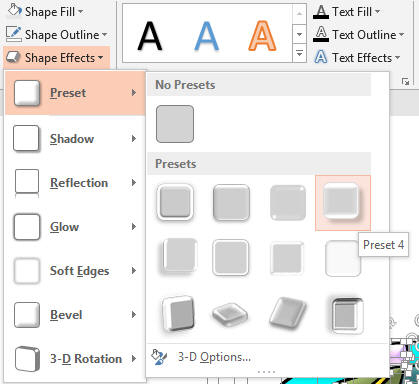Open the Shape Effects menu button
Image resolution: width=419 pixels, height=384 pixels.
tap(56, 58)
